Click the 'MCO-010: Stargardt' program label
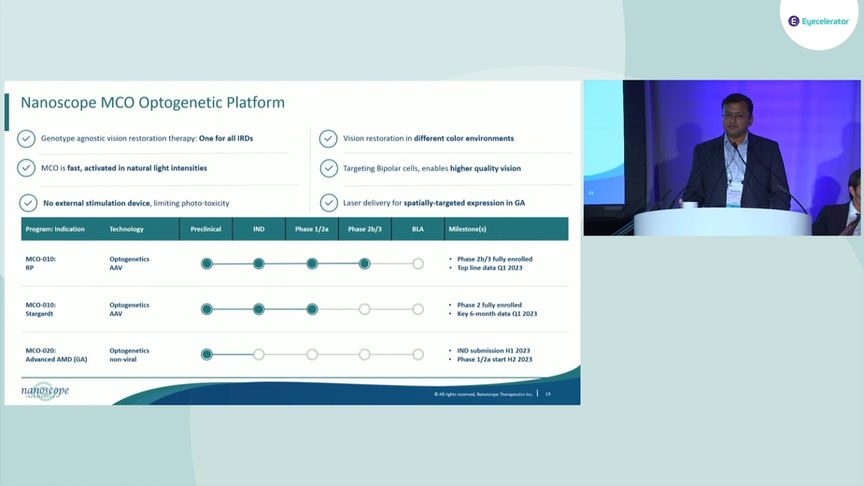Image resolution: width=864 pixels, height=486 pixels. pos(41,309)
